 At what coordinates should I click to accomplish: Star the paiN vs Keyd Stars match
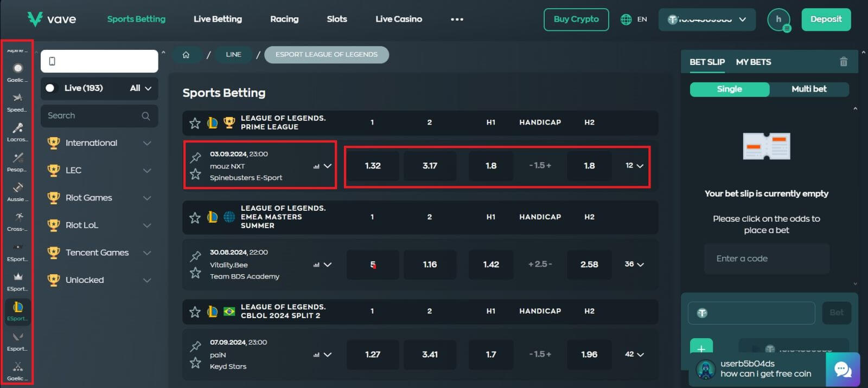tap(195, 363)
